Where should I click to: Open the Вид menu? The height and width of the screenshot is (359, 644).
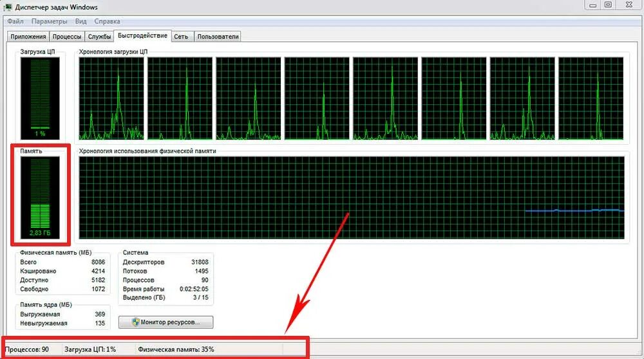tap(80, 21)
